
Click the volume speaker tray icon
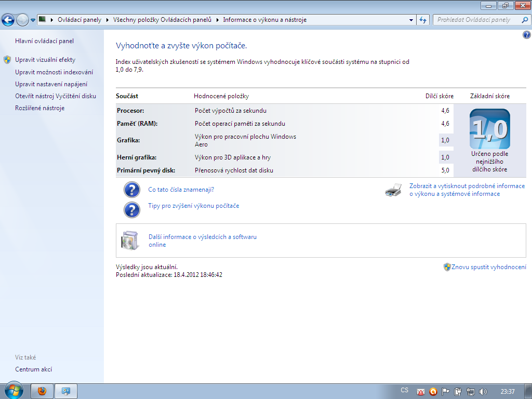(x=483, y=392)
